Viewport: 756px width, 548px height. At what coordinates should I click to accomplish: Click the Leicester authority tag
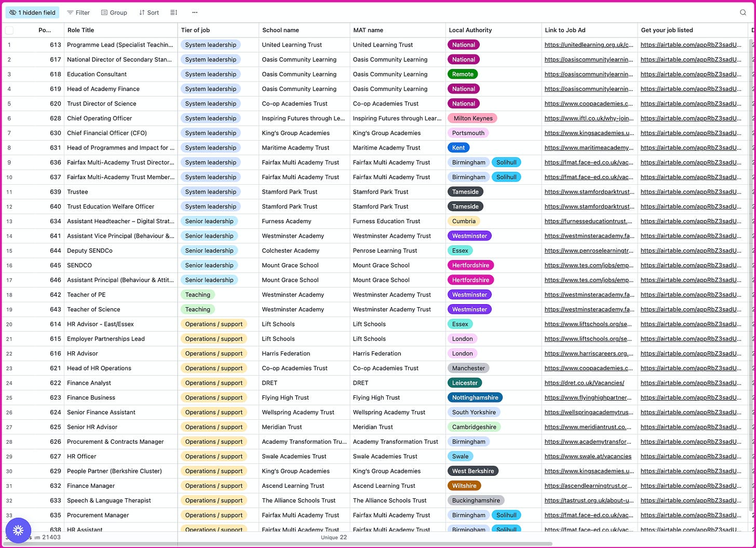point(465,383)
